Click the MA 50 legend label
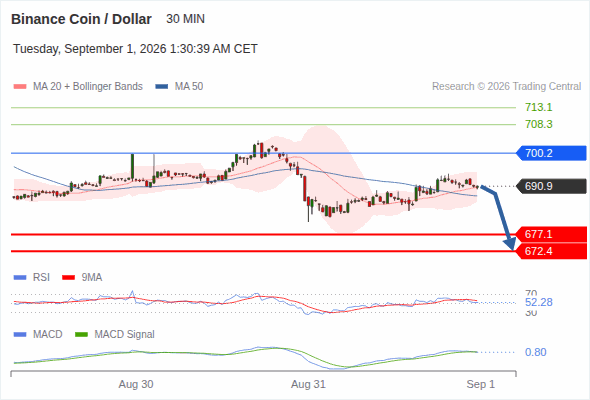Image resolution: width=590 pixels, height=400 pixels. click(189, 87)
